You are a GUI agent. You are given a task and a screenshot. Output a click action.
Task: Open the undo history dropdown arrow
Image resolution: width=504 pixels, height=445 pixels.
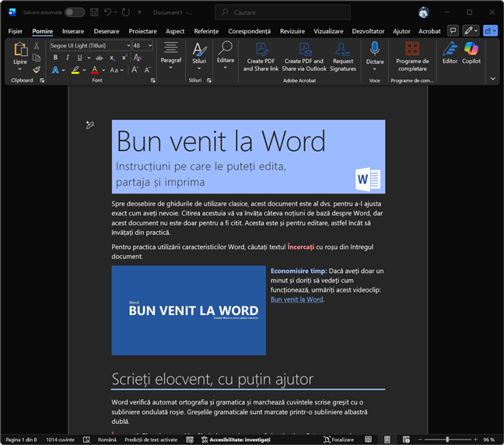[x=115, y=12]
